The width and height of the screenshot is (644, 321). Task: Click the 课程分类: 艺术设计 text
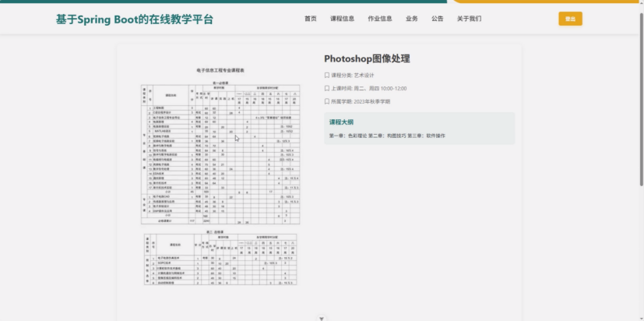point(353,76)
